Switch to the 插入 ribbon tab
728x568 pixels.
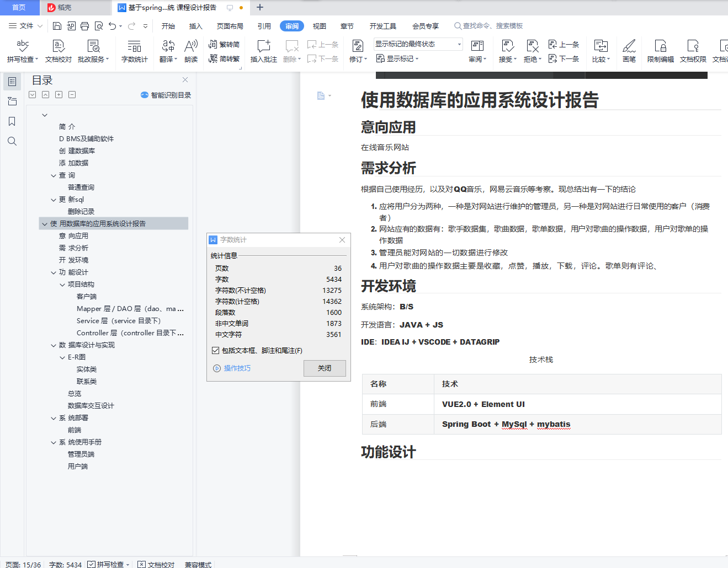pyautogui.click(x=196, y=26)
